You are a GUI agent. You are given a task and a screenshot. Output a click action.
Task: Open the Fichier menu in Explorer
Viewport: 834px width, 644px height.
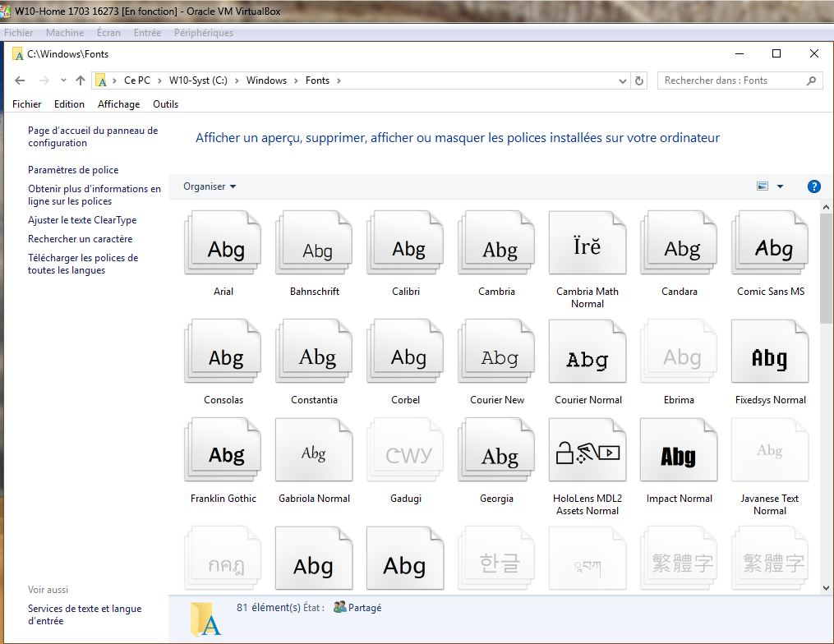(x=26, y=104)
